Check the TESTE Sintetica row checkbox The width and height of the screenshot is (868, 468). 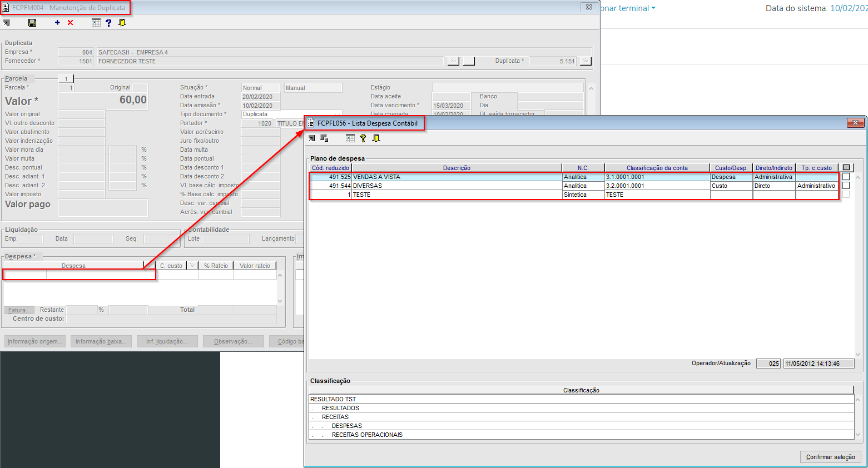point(846,195)
